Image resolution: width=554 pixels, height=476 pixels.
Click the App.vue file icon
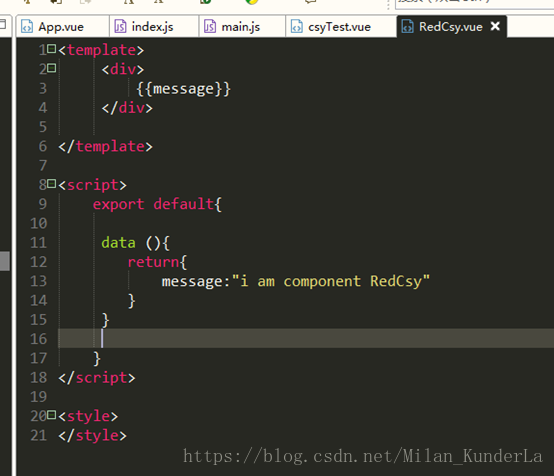coord(27,27)
